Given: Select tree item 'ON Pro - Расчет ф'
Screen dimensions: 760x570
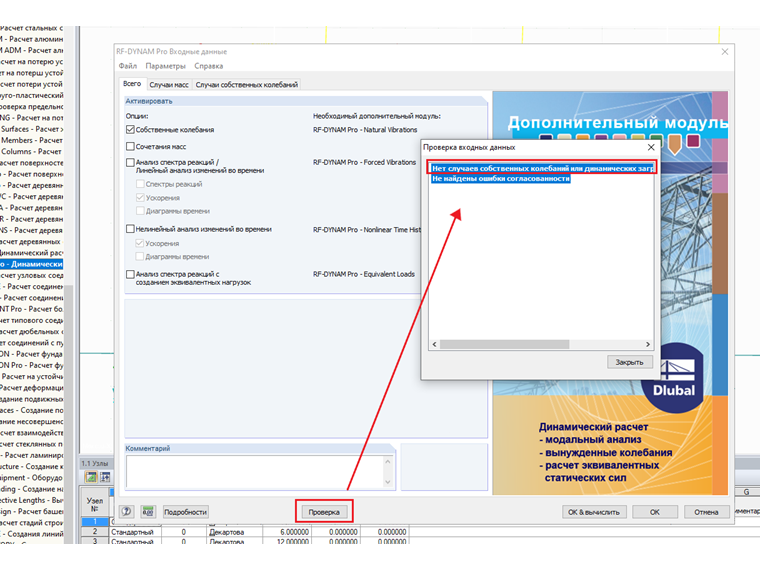Looking at the screenshot, I should (32, 365).
